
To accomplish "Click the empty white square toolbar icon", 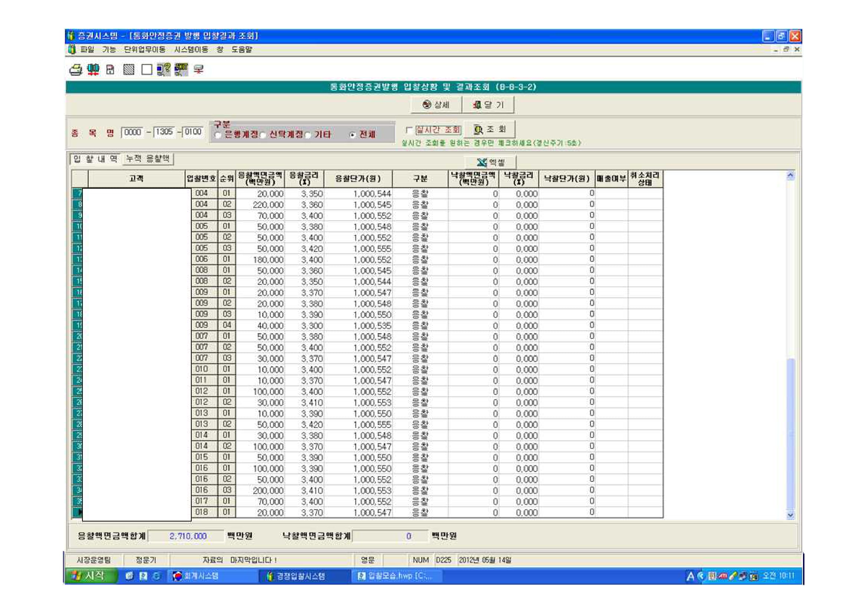I will 146,70.
